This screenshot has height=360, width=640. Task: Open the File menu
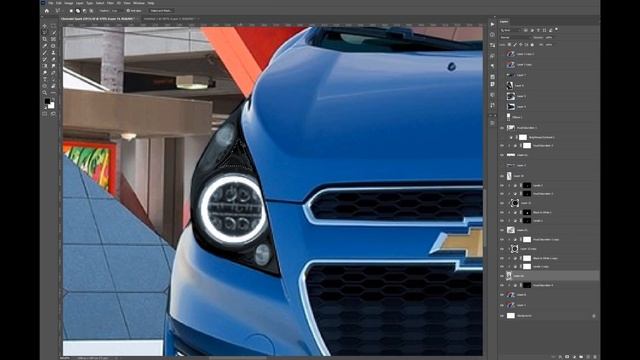[51, 3]
